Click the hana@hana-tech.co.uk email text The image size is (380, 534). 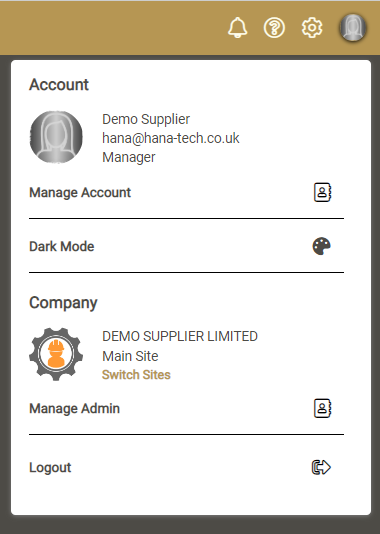point(171,138)
